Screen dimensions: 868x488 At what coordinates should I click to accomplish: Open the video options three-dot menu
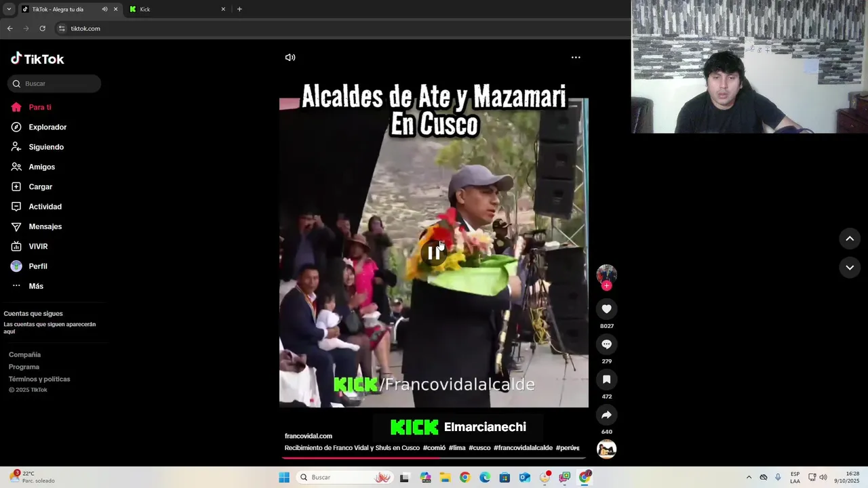click(x=576, y=58)
